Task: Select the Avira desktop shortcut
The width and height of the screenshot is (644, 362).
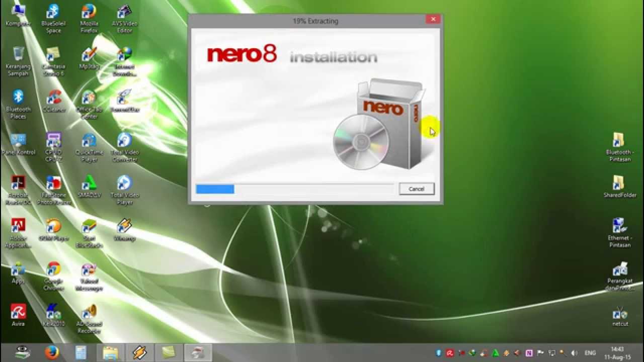Action: click(18, 316)
